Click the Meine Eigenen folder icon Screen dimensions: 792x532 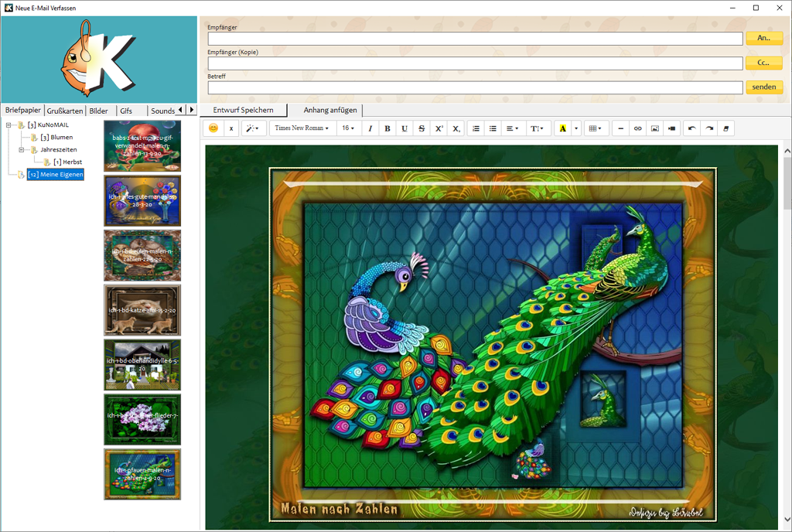point(21,175)
